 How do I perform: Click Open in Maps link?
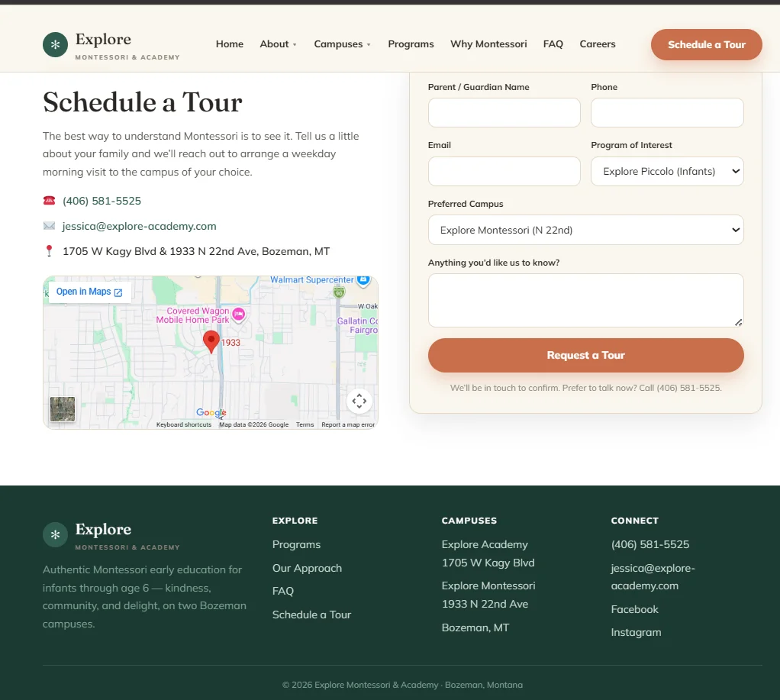pos(89,292)
